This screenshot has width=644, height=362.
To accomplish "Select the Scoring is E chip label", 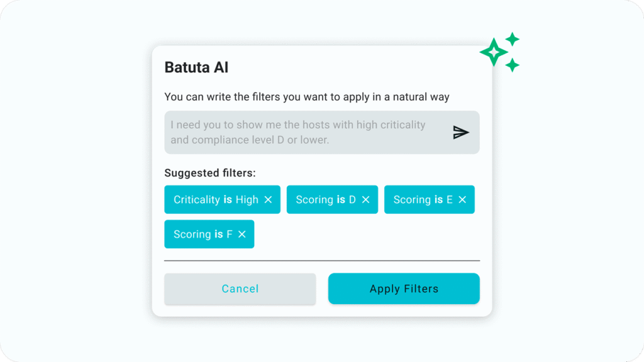I will click(x=423, y=200).
